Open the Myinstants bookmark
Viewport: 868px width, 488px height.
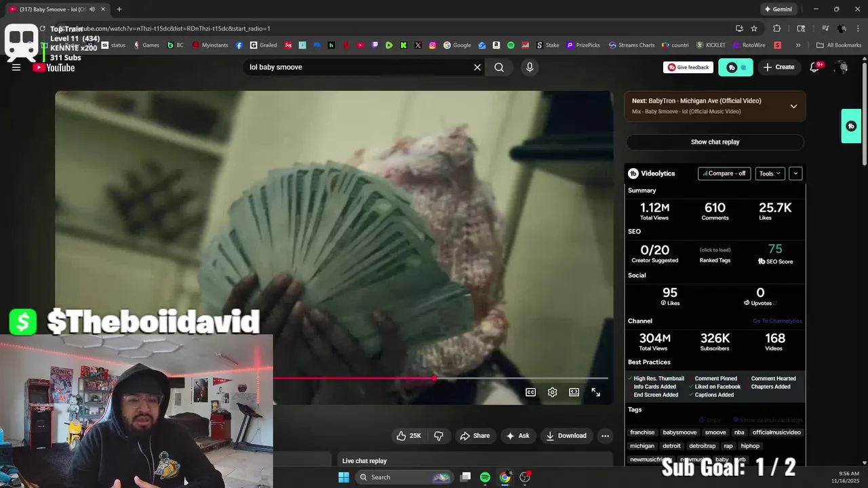point(210,45)
